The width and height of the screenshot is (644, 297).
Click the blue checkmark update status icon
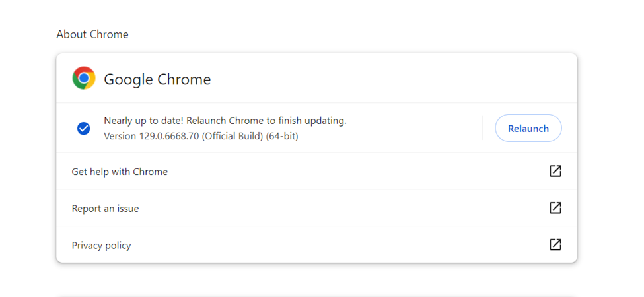84,128
